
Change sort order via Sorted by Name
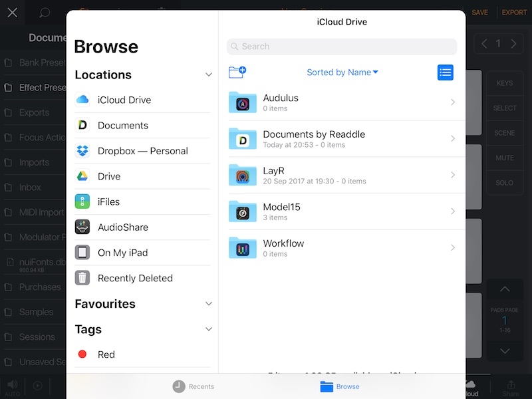(x=342, y=72)
